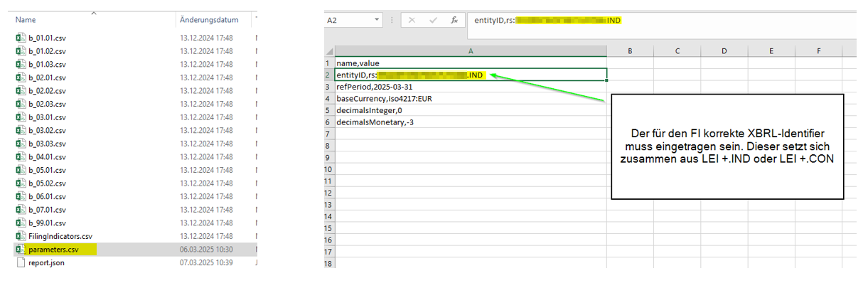This screenshot has height=283, width=868.
Task: Click the Excel icon of b_01.03.csv
Action: coord(21,64)
